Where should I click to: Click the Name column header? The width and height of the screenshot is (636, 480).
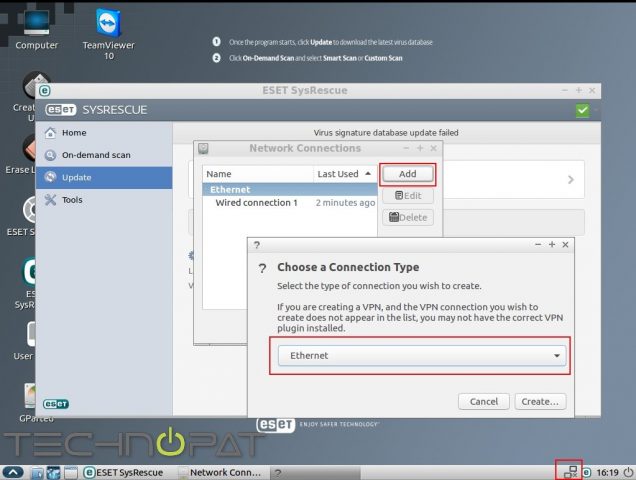click(x=258, y=174)
